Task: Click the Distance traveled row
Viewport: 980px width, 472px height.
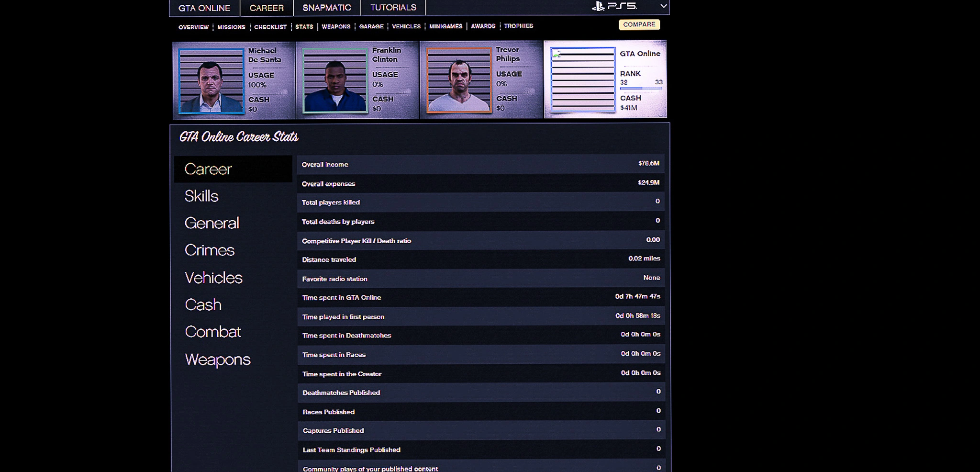Action: (x=480, y=259)
